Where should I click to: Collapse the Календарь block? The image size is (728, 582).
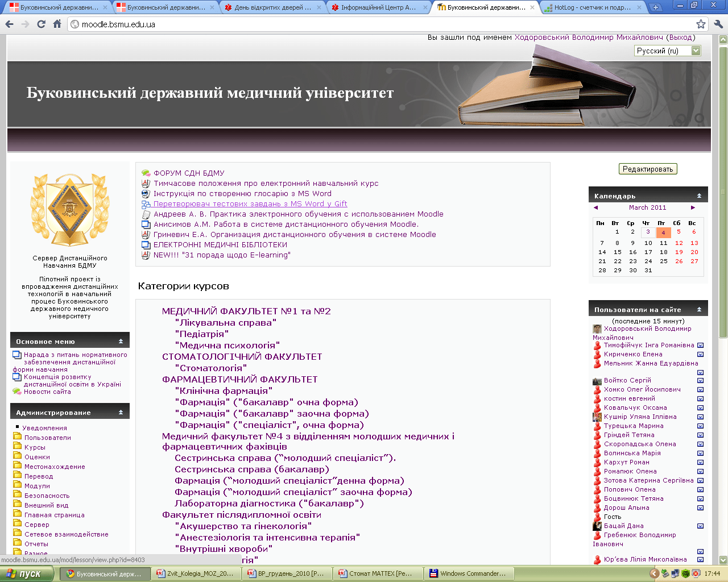pos(699,196)
